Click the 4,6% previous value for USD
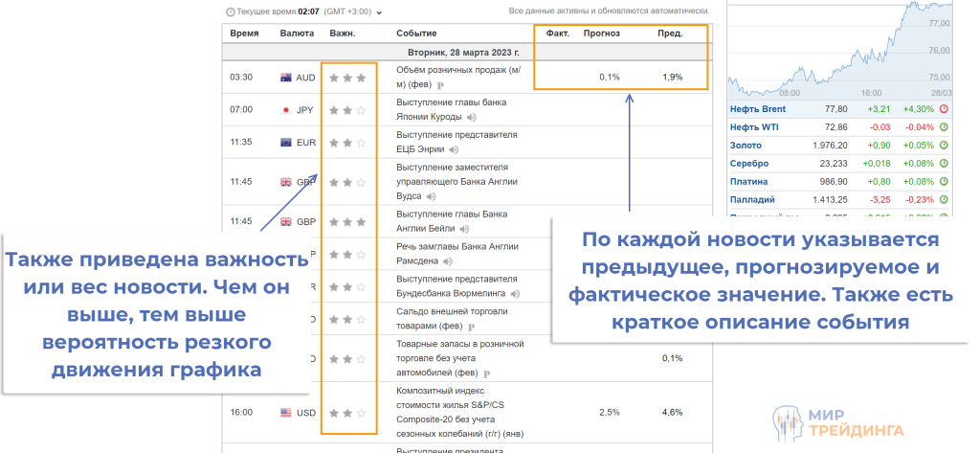This screenshot has width=980, height=453. point(673,413)
